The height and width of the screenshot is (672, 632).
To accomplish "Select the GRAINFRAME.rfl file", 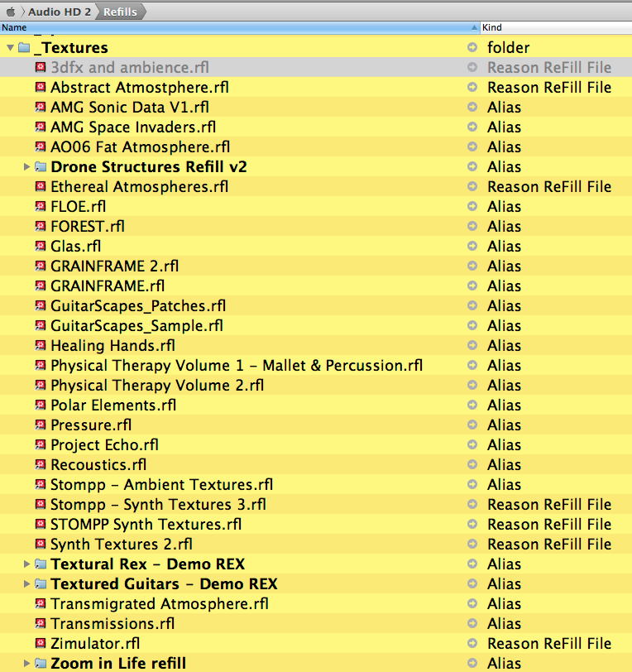I will pyautogui.click(x=108, y=286).
